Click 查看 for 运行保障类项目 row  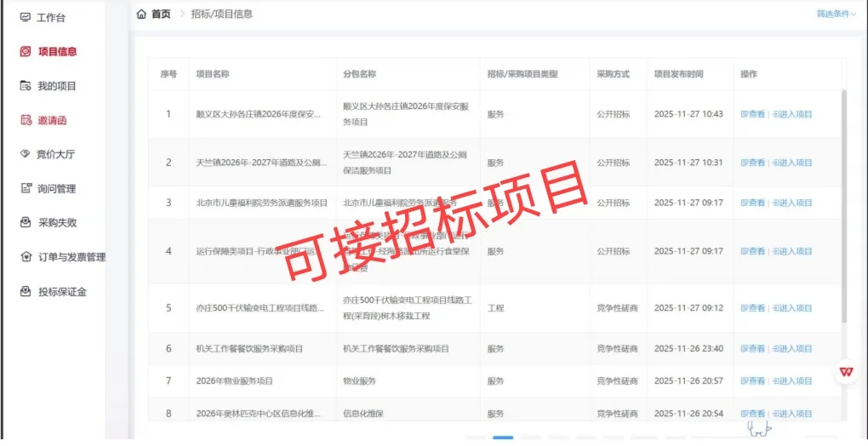(753, 251)
